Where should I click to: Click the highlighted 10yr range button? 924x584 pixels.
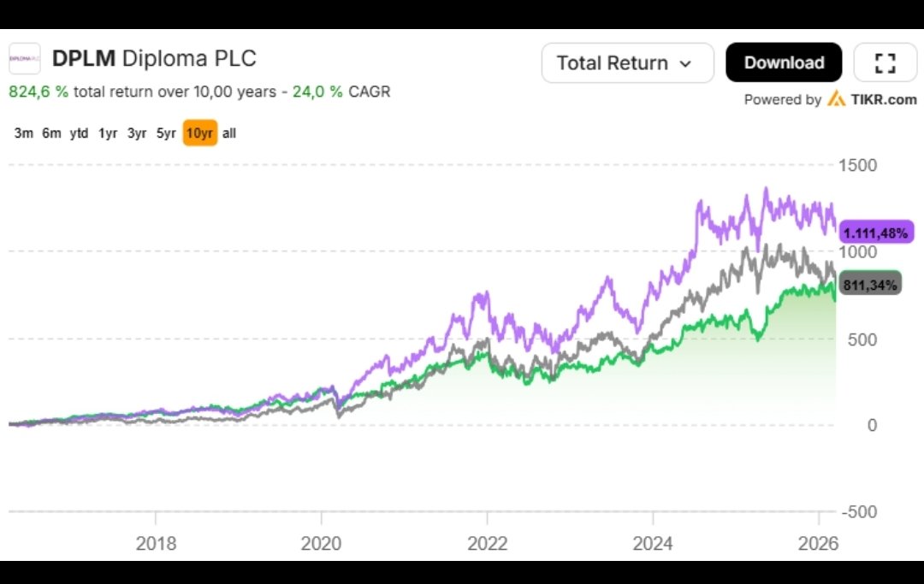pyautogui.click(x=199, y=133)
